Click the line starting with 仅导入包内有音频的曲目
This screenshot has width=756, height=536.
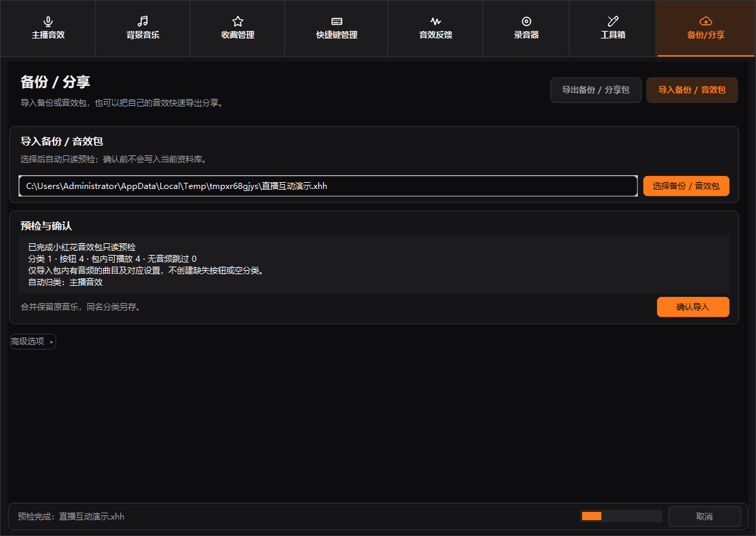147,271
